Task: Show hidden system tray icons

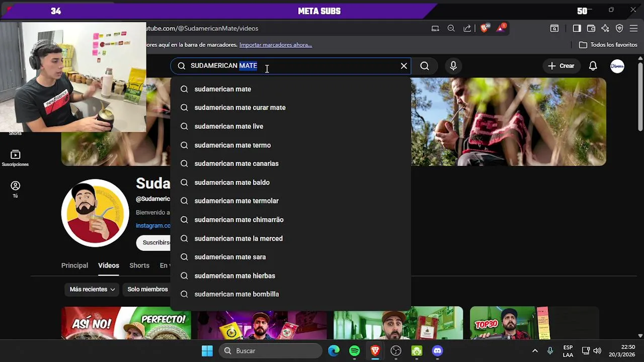Action: pyautogui.click(x=535, y=351)
